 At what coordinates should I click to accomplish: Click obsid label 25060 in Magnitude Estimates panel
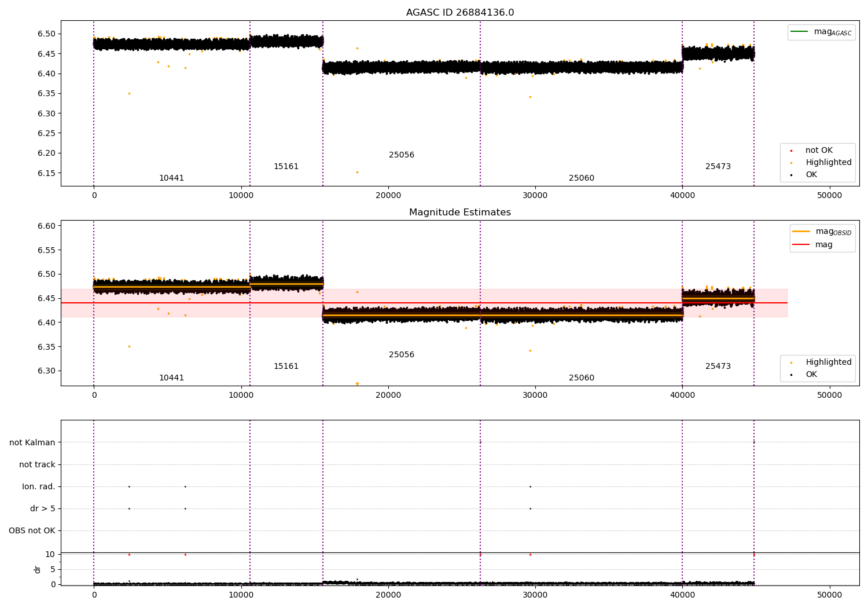pos(582,378)
